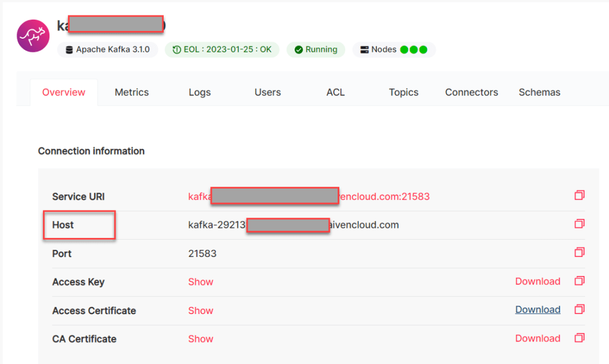Download the Access Certificate file
The image size is (609, 364).
[538, 310]
